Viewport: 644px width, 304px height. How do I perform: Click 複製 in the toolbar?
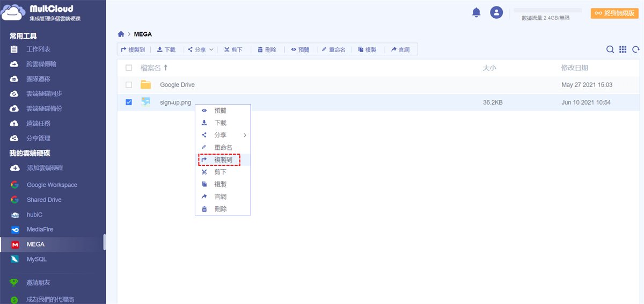368,49
